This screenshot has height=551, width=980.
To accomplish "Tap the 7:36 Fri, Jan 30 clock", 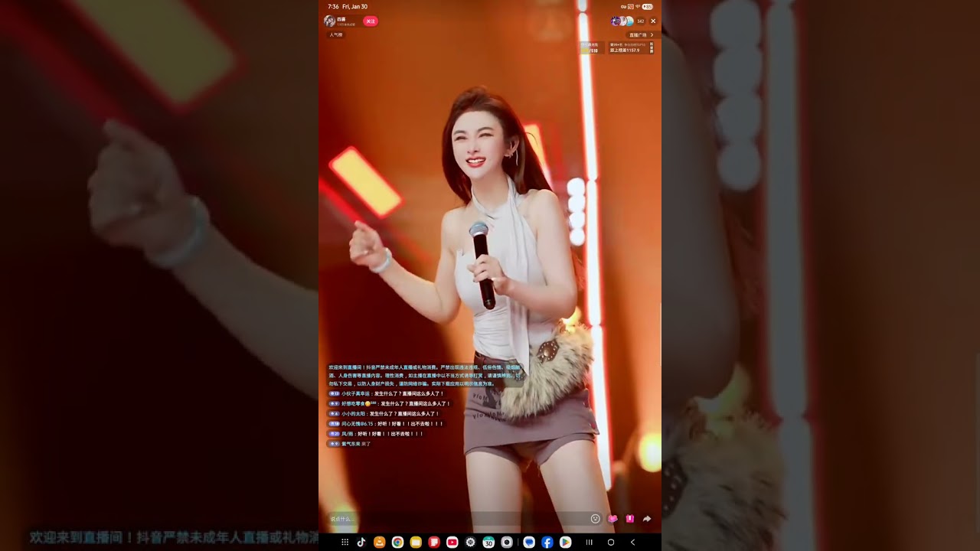I will tap(348, 6).
